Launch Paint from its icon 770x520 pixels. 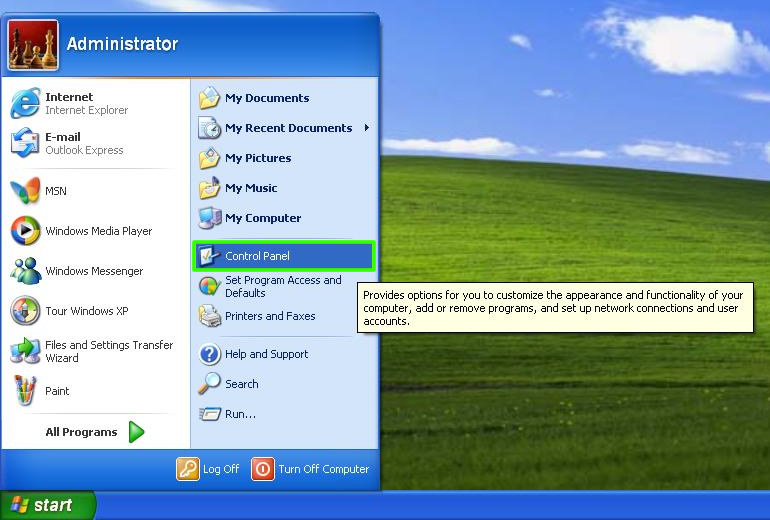point(25,390)
